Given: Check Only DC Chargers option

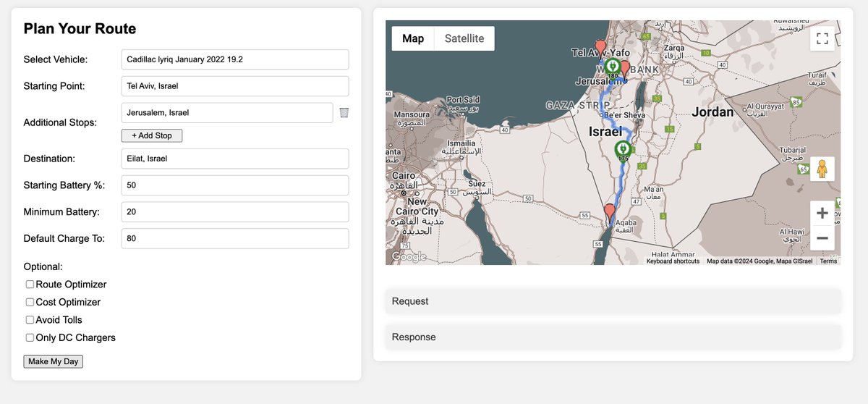Looking at the screenshot, I should click(x=30, y=337).
